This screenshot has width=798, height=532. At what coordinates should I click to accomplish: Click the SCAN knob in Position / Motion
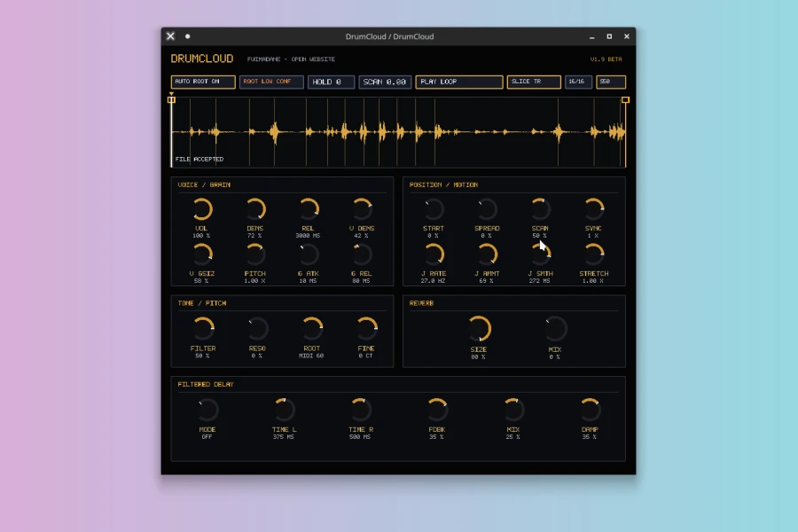click(540, 209)
